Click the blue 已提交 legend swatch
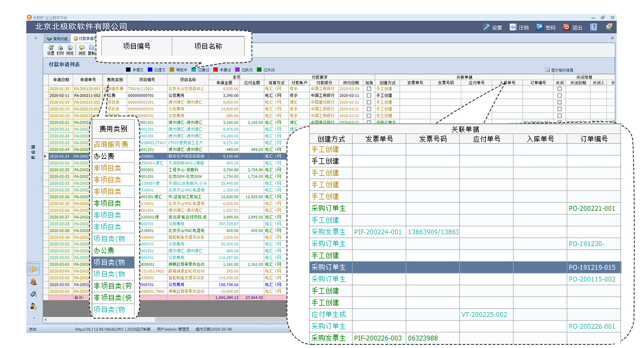 coord(150,70)
